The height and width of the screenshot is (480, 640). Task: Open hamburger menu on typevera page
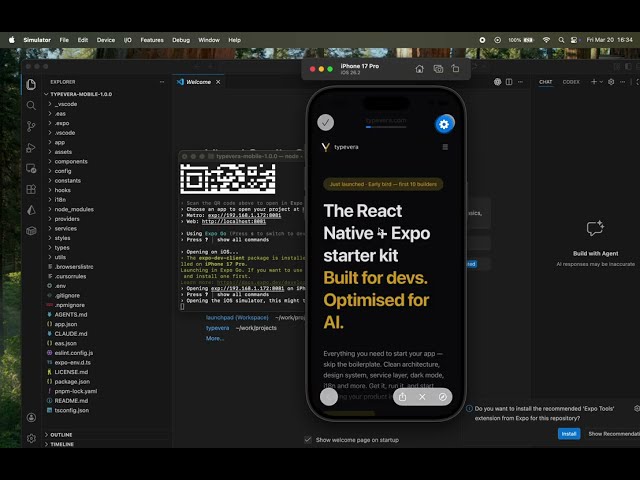point(445,147)
